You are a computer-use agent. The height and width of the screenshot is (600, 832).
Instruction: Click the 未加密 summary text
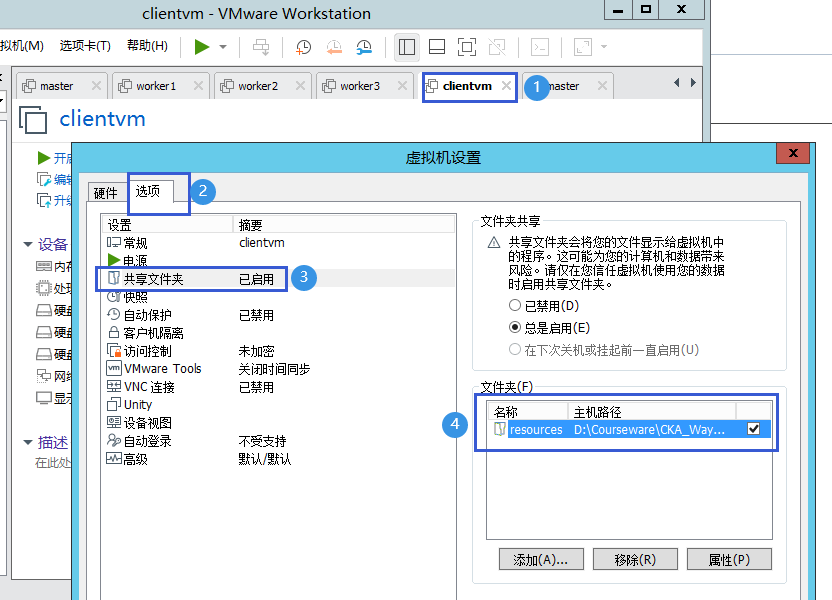click(256, 351)
